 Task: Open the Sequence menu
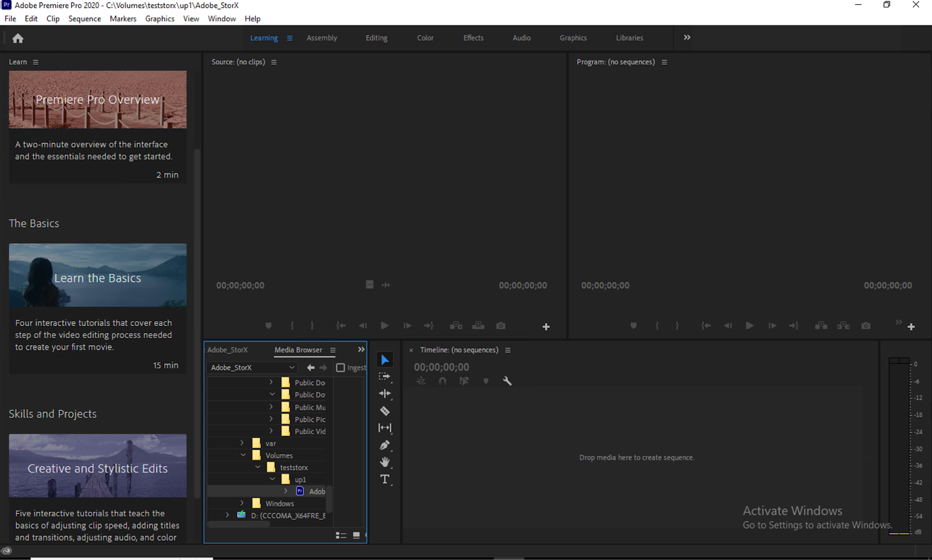tap(84, 19)
